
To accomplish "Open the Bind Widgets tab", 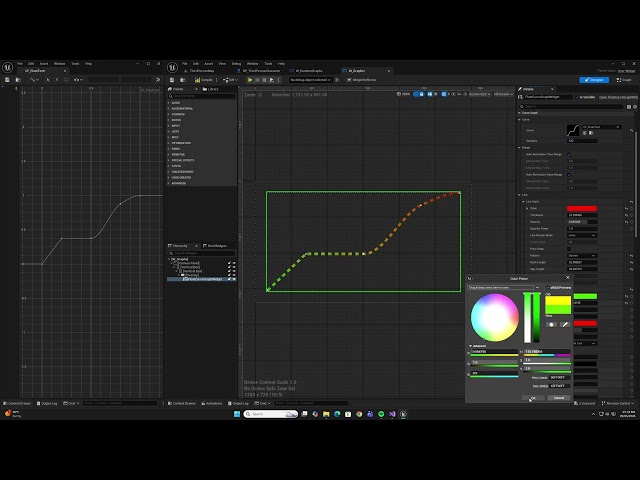I will 215,246.
